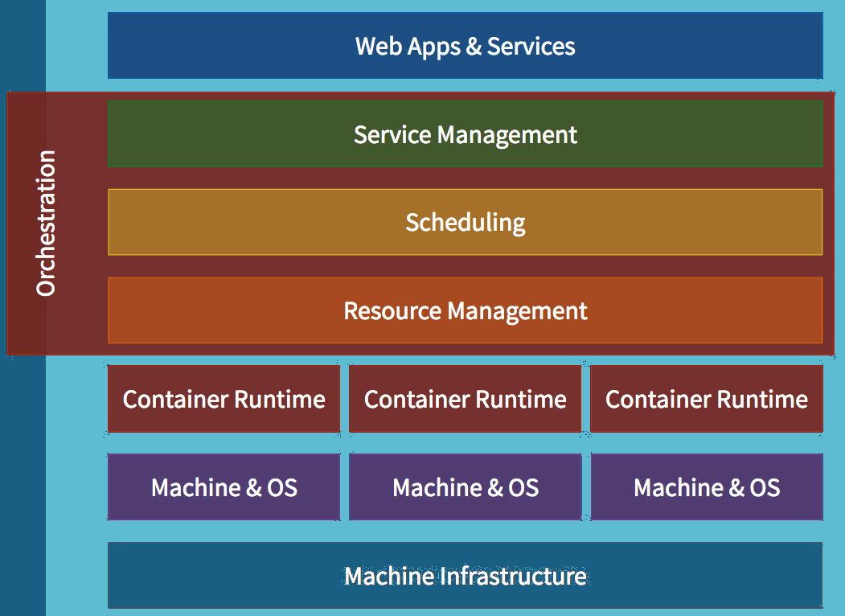The height and width of the screenshot is (616, 845).
Task: Select the blue Web Apps & Services banner
Action: tap(465, 46)
